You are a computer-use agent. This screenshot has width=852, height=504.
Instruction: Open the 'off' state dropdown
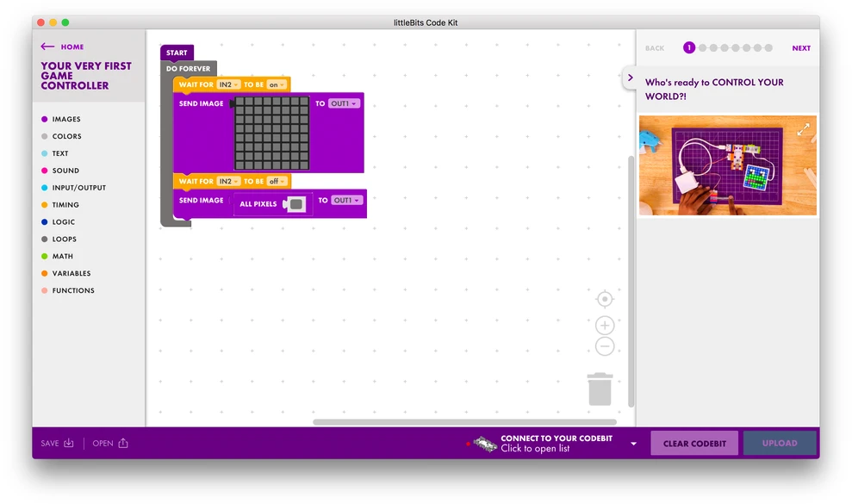(x=277, y=182)
